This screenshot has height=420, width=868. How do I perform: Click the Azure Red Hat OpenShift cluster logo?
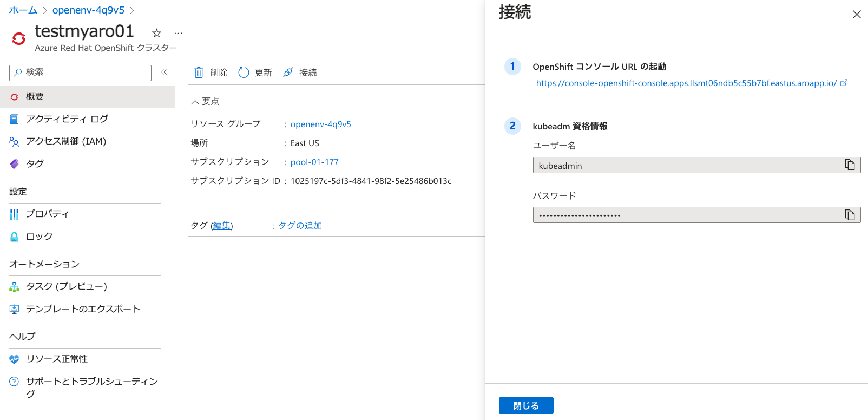tap(19, 38)
